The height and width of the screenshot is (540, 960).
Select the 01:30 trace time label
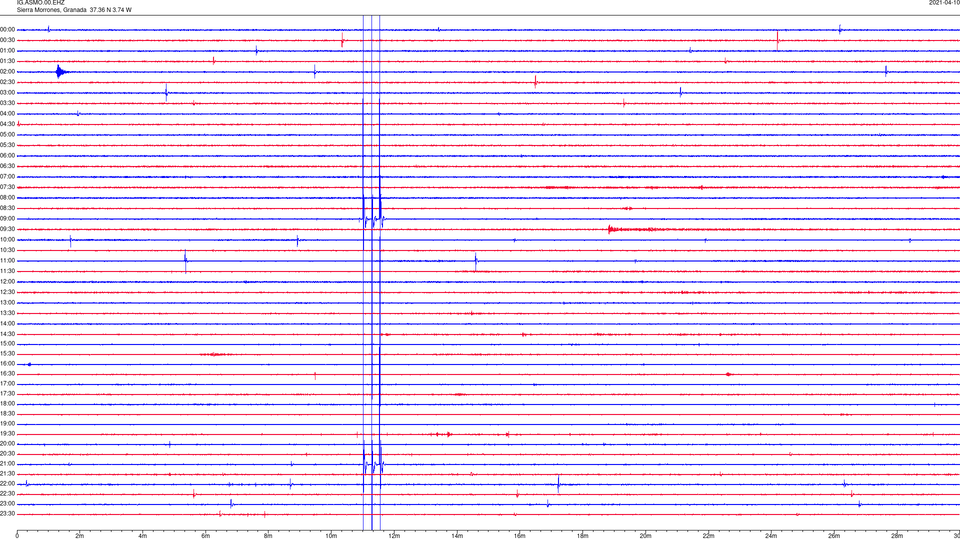point(8,61)
